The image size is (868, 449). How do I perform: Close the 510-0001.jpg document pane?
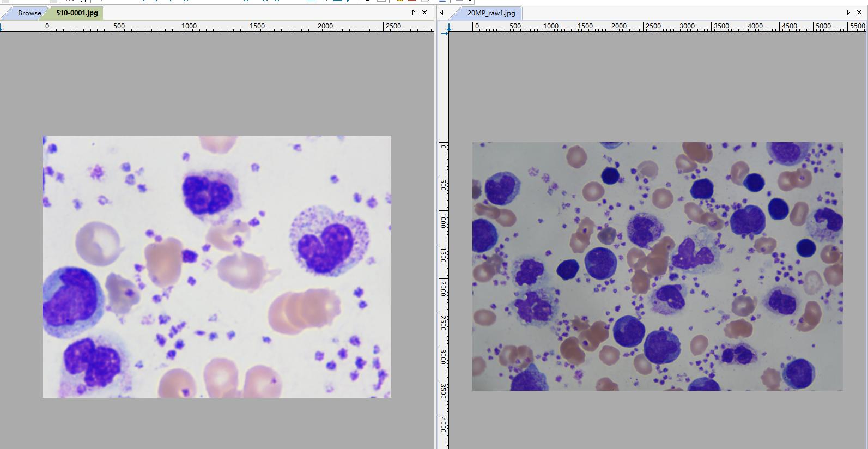(424, 13)
